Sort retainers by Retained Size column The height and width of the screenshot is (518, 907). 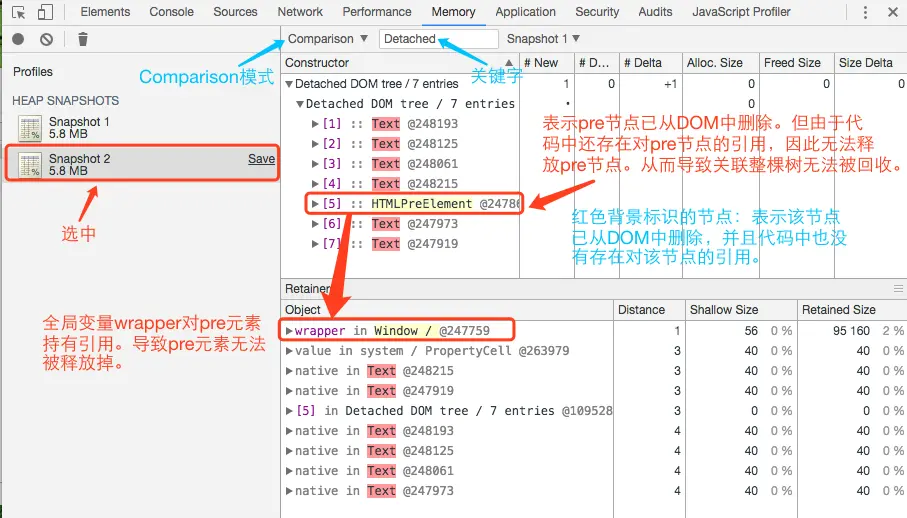(853, 310)
